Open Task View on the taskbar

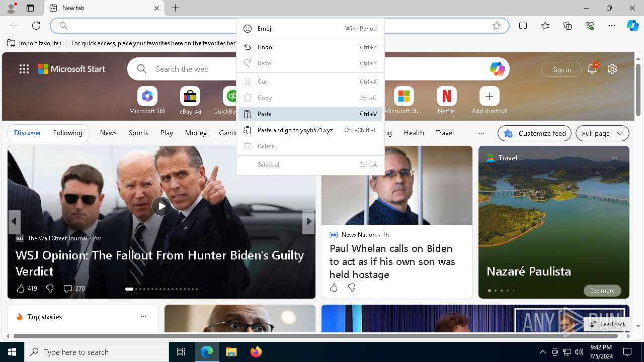pyautogui.click(x=181, y=352)
